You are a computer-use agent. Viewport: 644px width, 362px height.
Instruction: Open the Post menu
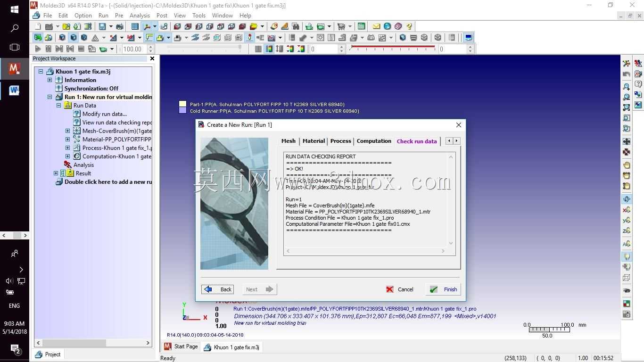tap(162, 16)
